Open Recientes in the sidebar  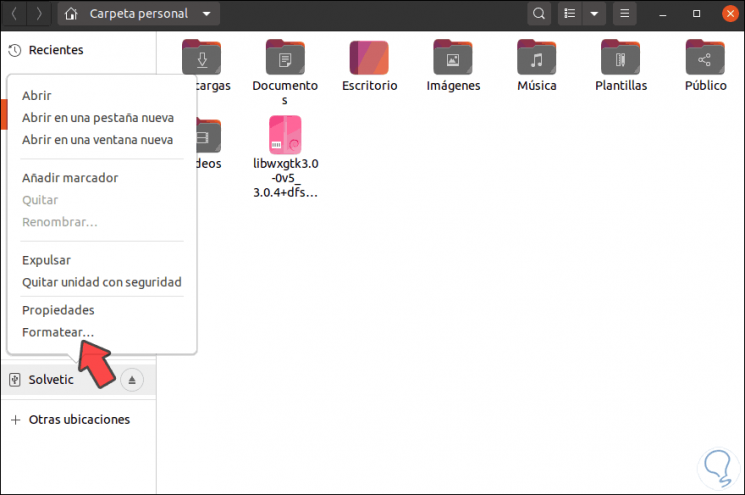[78, 50]
